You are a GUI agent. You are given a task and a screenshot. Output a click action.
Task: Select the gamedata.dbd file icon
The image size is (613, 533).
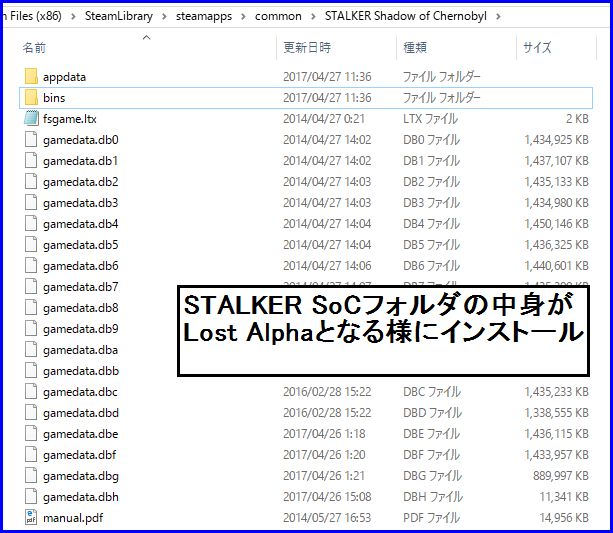pyautogui.click(x=31, y=413)
